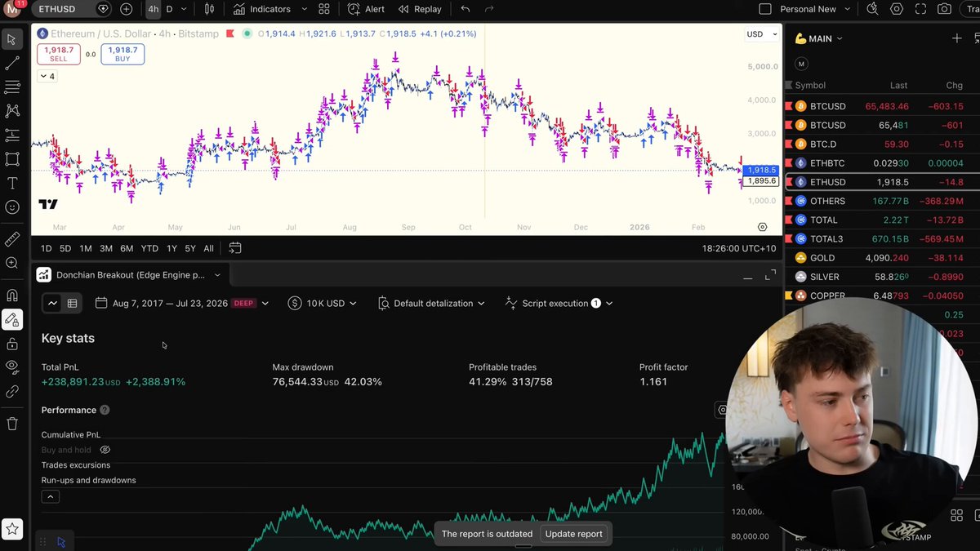The image size is (980, 551).
Task: Select the 3M date range
Action: 106,248
